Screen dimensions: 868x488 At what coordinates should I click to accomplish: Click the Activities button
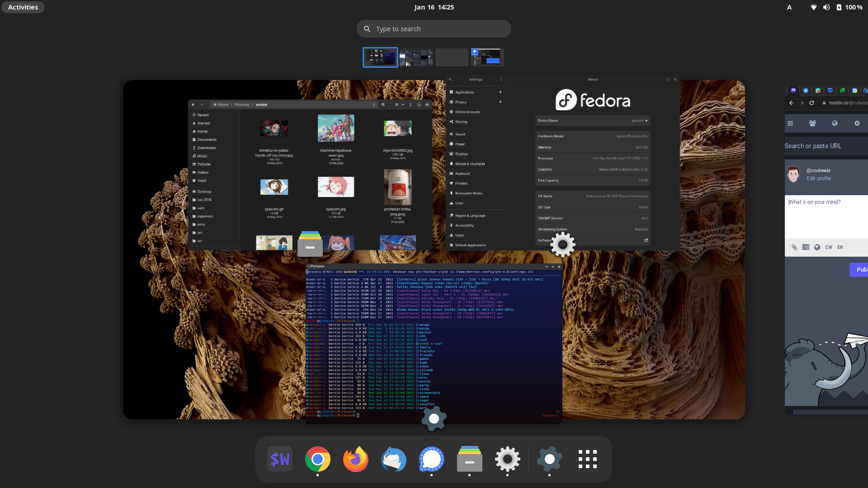pos(23,7)
